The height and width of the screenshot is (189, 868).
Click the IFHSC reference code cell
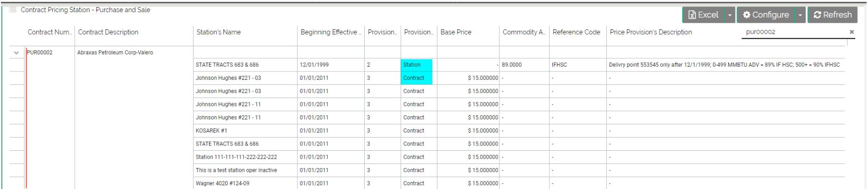coord(559,65)
